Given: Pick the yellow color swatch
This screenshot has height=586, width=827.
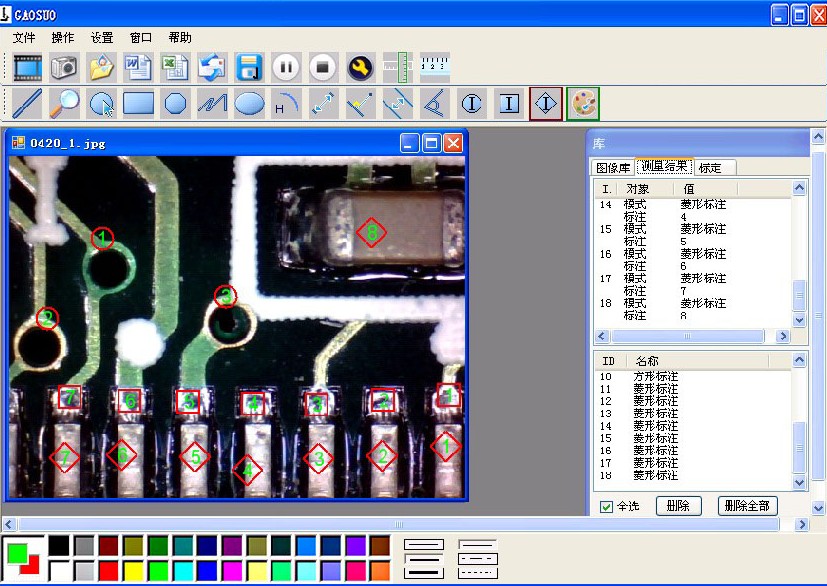Looking at the screenshot, I should 133,571.
